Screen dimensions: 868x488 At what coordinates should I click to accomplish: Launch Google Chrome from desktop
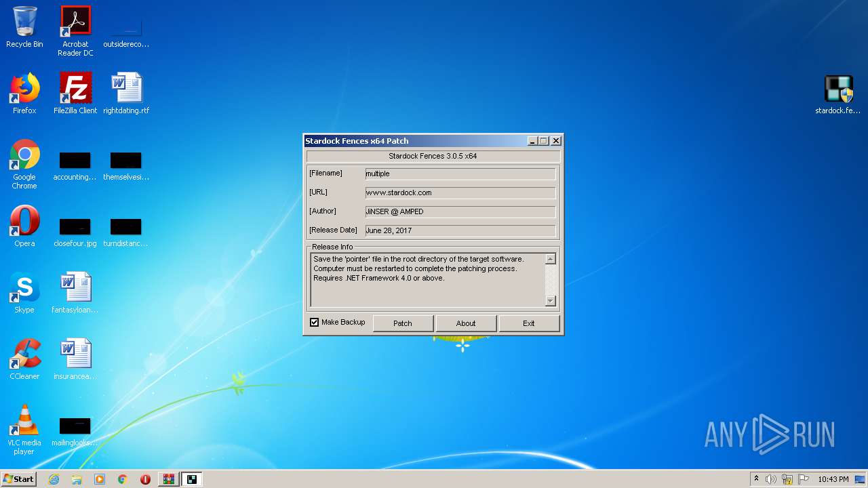pos(24,164)
